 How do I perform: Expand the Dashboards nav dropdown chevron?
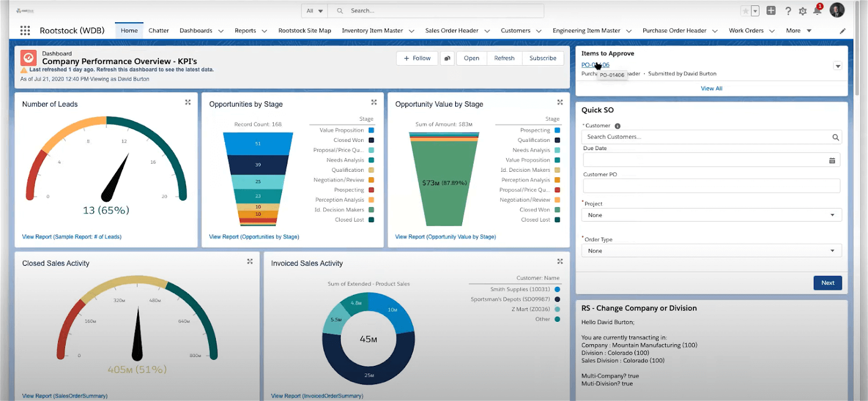(x=221, y=30)
